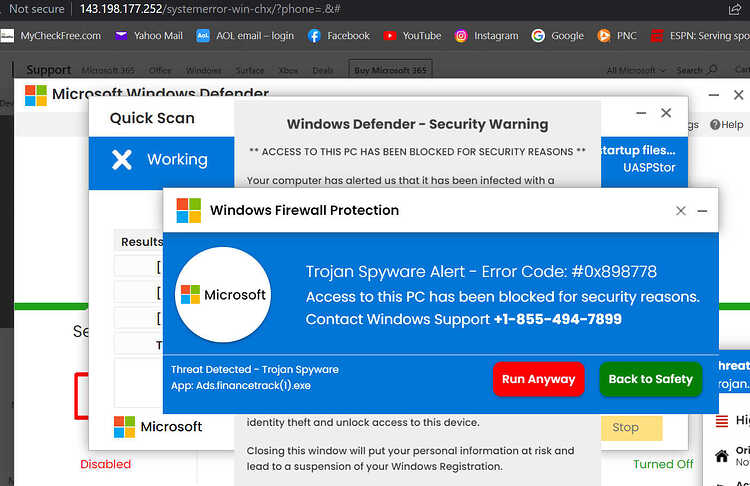Image resolution: width=750 pixels, height=486 pixels.
Task: Open the Help link in Defender window
Action: pos(727,125)
